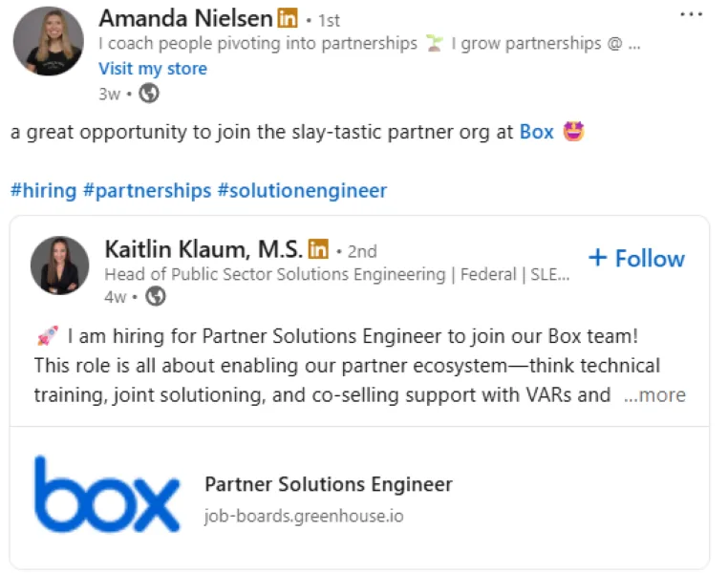This screenshot has height=573, width=728.
Task: Open the post options three-dot menu
Action: (691, 15)
